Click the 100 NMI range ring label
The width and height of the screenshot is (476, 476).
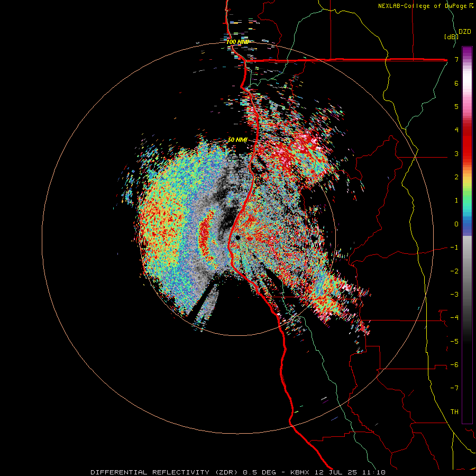(x=237, y=42)
